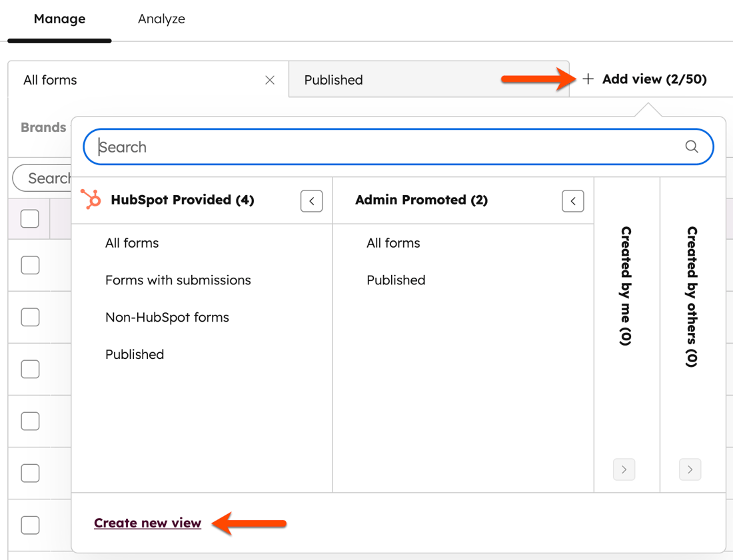Viewport: 733px width, 560px height.
Task: Click the Create new view link
Action: point(147,523)
